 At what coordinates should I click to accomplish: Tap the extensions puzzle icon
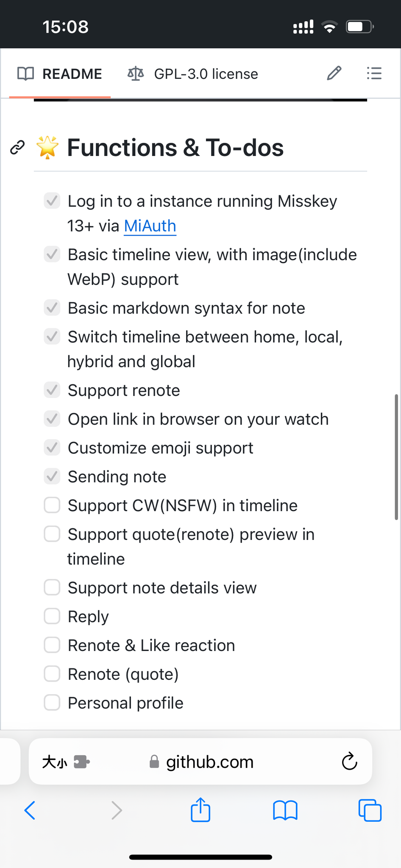point(81,762)
